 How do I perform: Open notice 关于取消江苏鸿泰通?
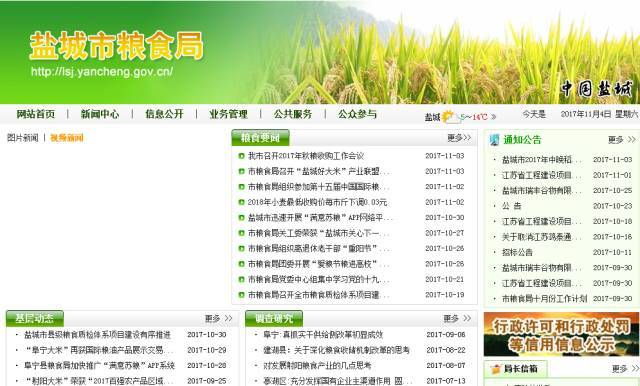coord(542,237)
